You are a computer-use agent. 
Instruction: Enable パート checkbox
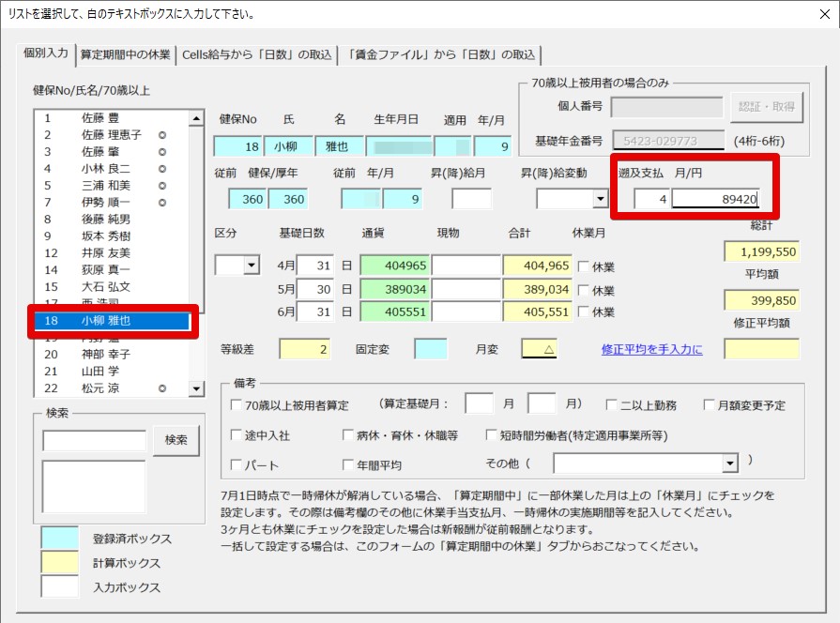click(236, 464)
